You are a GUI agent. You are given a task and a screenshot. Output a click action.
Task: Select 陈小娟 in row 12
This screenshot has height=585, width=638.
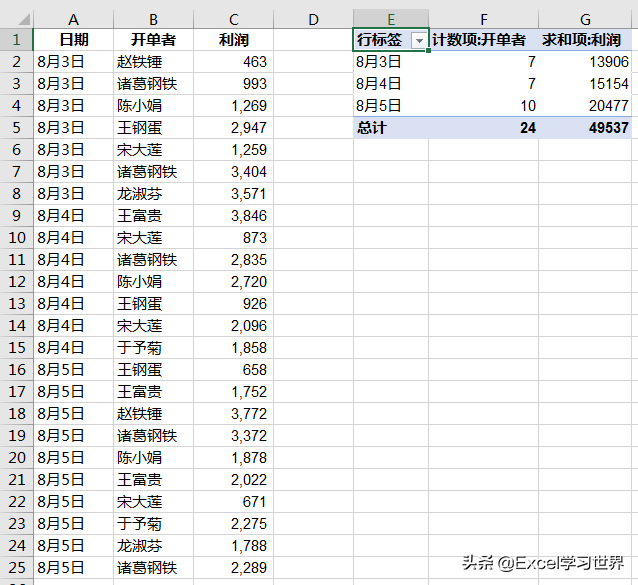click(153, 282)
